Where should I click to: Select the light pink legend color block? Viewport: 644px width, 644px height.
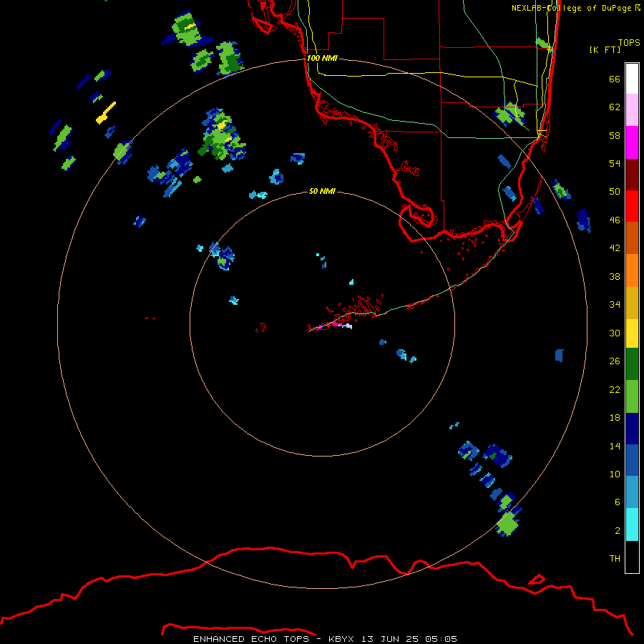[632, 110]
